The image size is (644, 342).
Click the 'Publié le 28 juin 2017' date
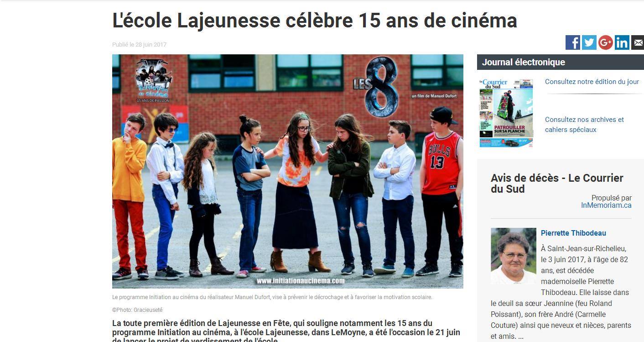(139, 45)
